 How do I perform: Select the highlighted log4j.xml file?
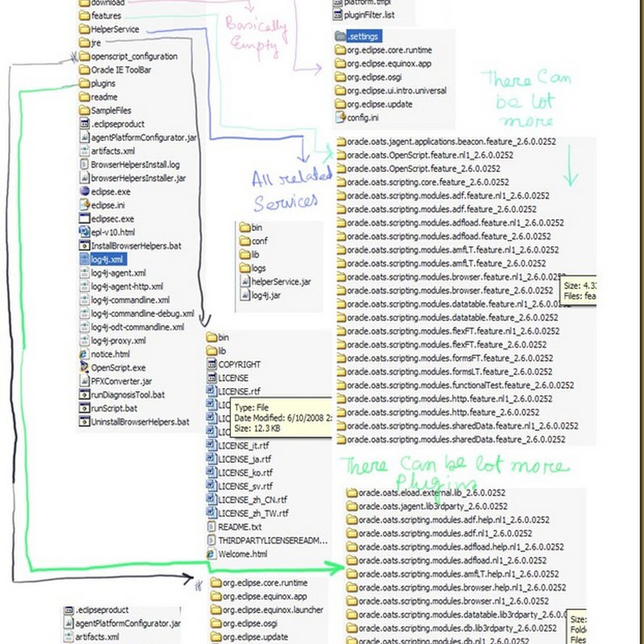pyautogui.click(x=103, y=259)
